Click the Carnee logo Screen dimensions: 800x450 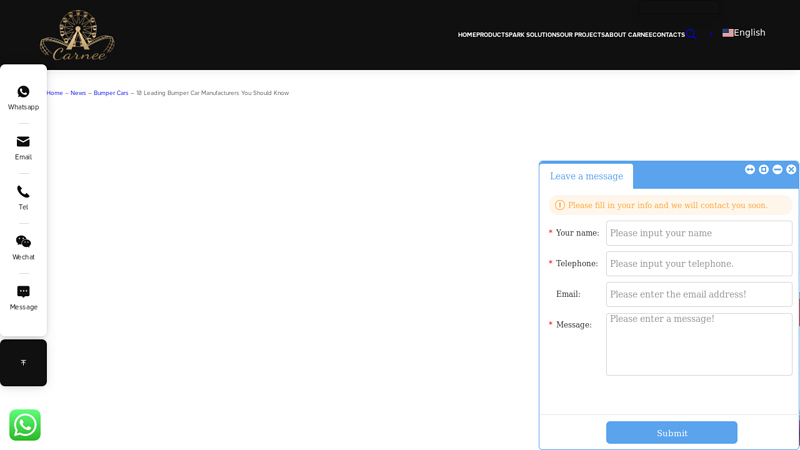[77, 35]
